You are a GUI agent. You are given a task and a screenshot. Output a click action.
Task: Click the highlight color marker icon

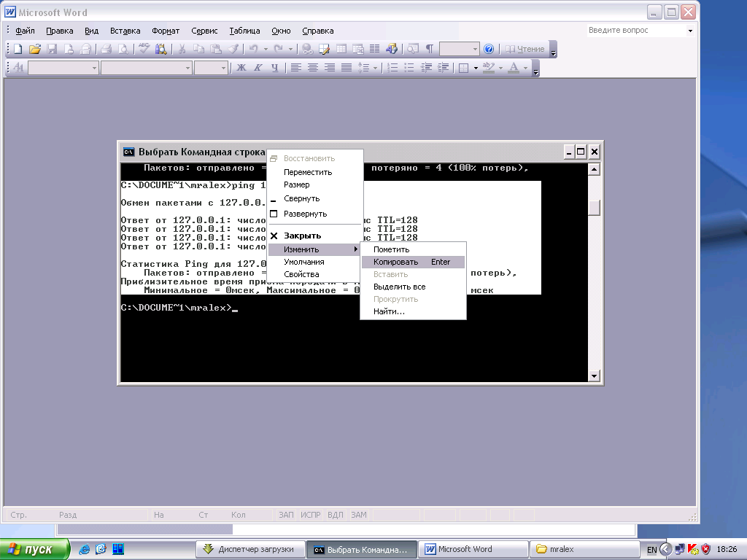tap(488, 68)
